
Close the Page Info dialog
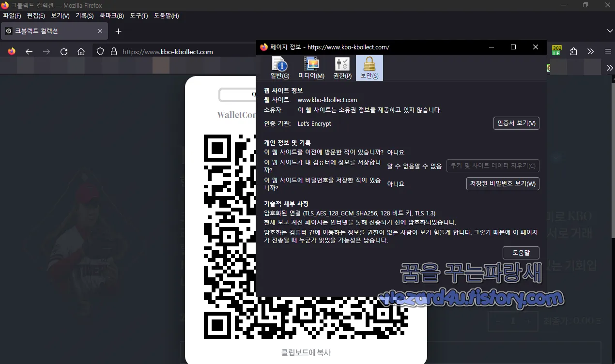point(536,47)
